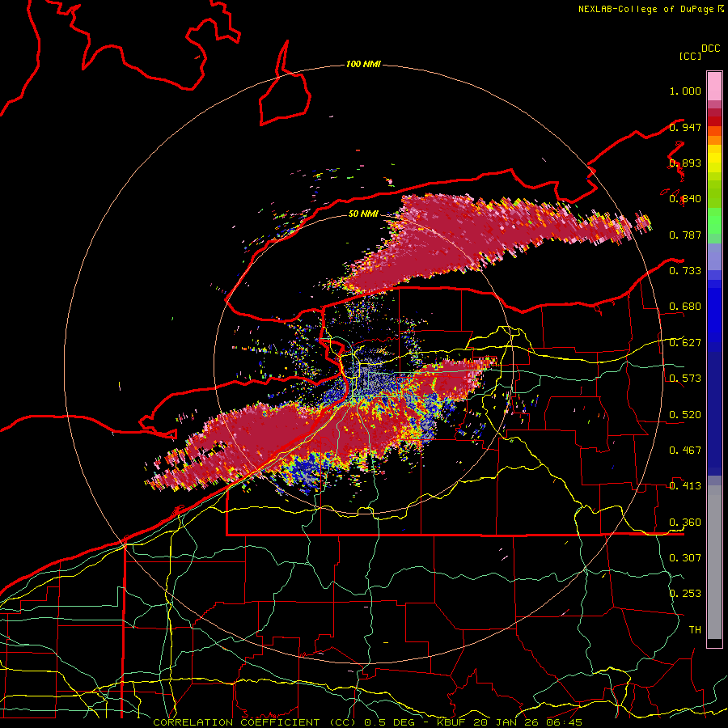Image resolution: width=728 pixels, height=728 pixels.
Task: Select the 0.893 scale value
Action: point(685,163)
